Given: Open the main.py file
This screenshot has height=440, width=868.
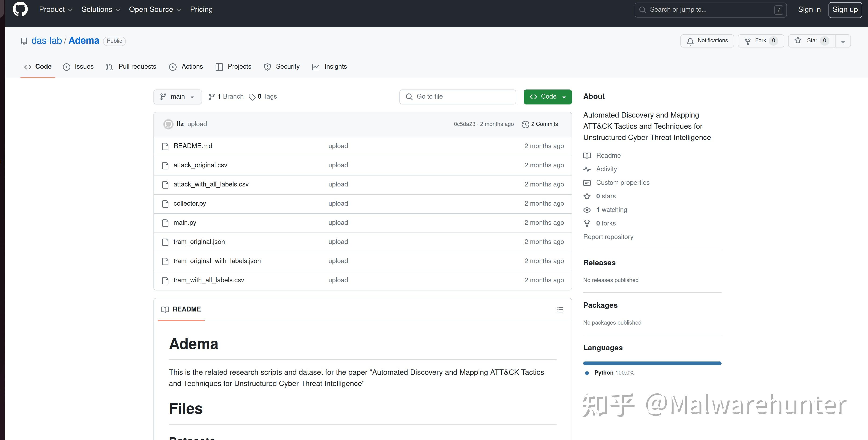Looking at the screenshot, I should point(185,222).
